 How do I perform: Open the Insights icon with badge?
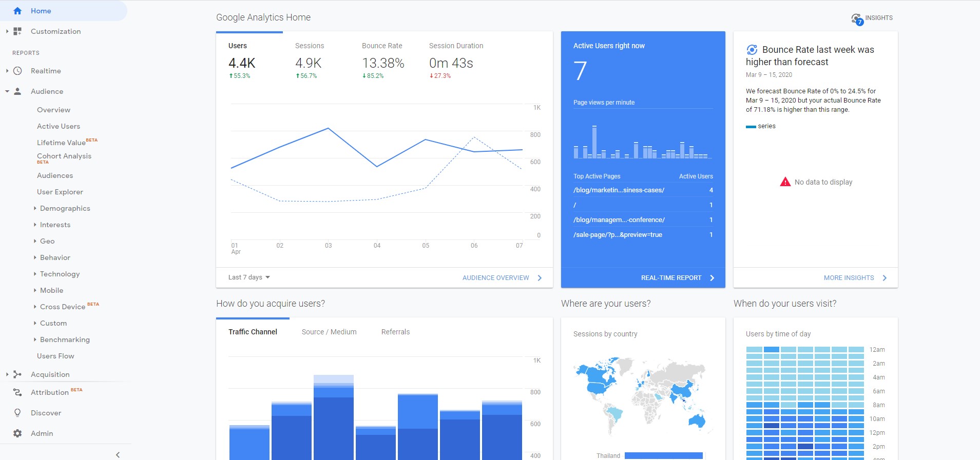coord(857,19)
